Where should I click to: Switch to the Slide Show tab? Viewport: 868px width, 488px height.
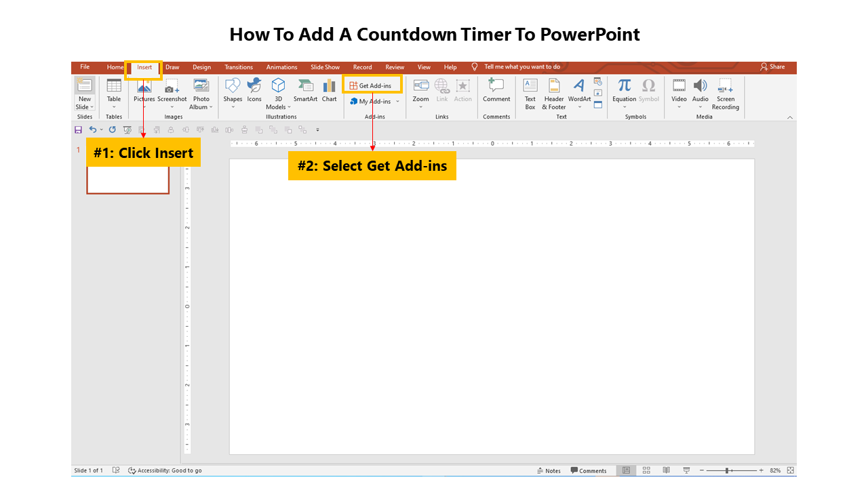coord(325,67)
